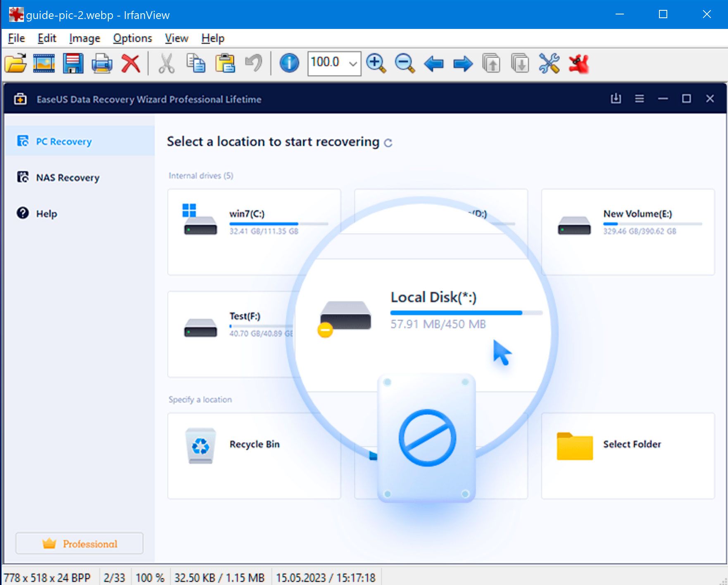This screenshot has height=585, width=728.
Task: Select PC Recovery in the sidebar
Action: coord(80,141)
